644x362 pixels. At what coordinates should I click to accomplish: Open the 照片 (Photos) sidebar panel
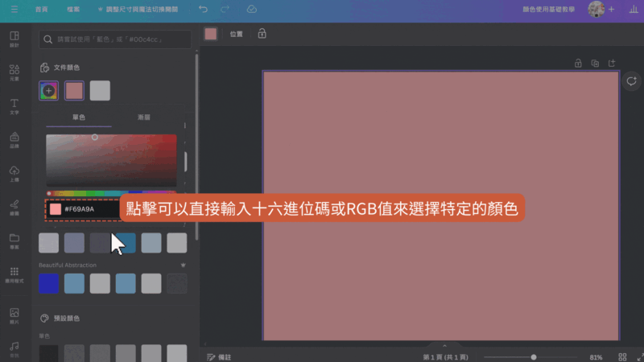click(14, 315)
